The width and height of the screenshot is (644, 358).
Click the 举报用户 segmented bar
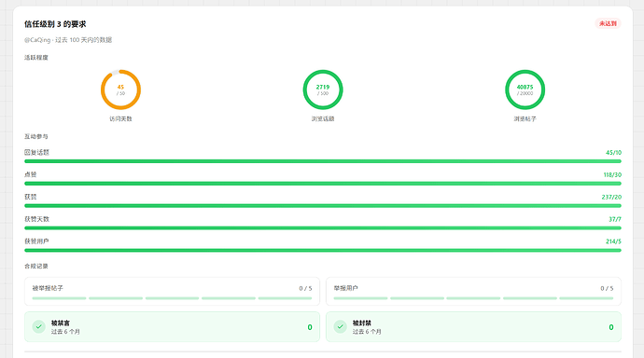pos(473,298)
